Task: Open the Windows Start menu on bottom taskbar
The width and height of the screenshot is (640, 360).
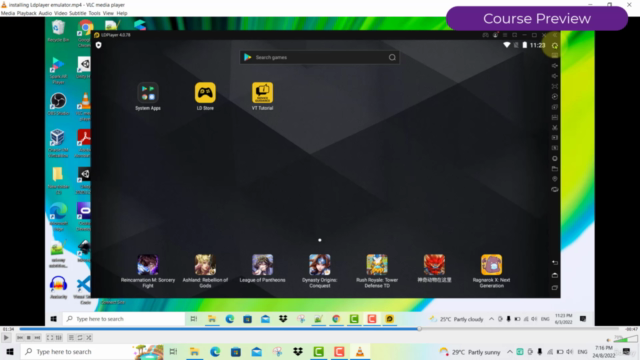Action: [10, 351]
